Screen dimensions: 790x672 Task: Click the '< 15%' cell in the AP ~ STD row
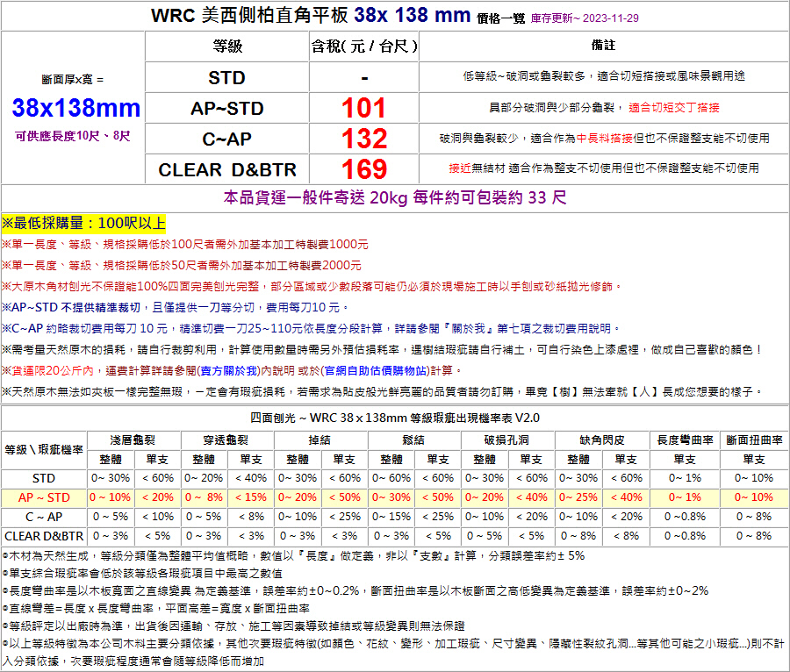coord(251,497)
